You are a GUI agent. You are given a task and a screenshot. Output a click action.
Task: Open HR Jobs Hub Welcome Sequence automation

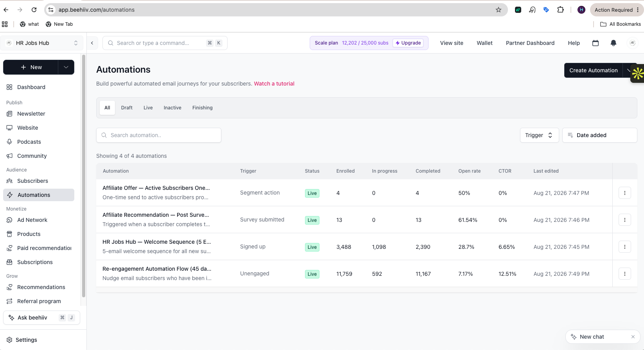[x=156, y=242]
